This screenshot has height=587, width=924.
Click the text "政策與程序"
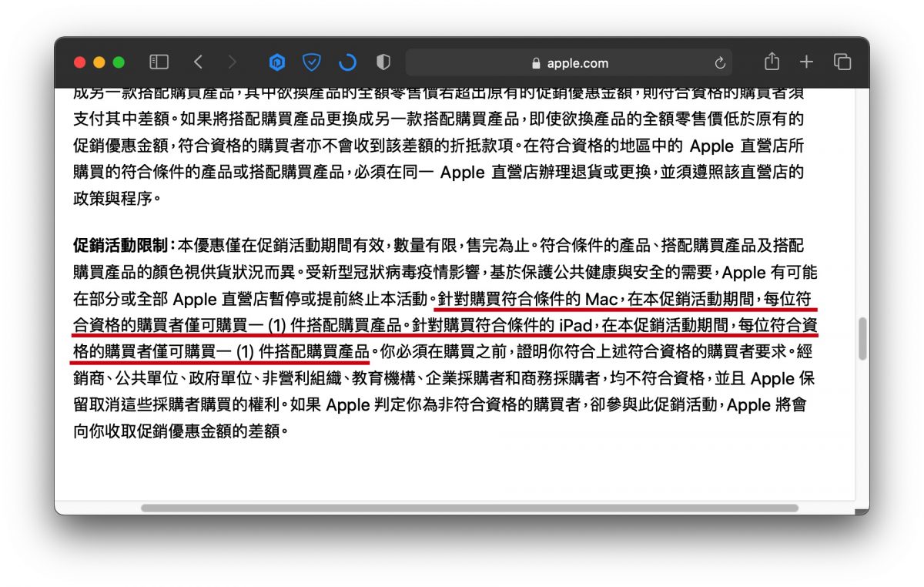coord(113,198)
